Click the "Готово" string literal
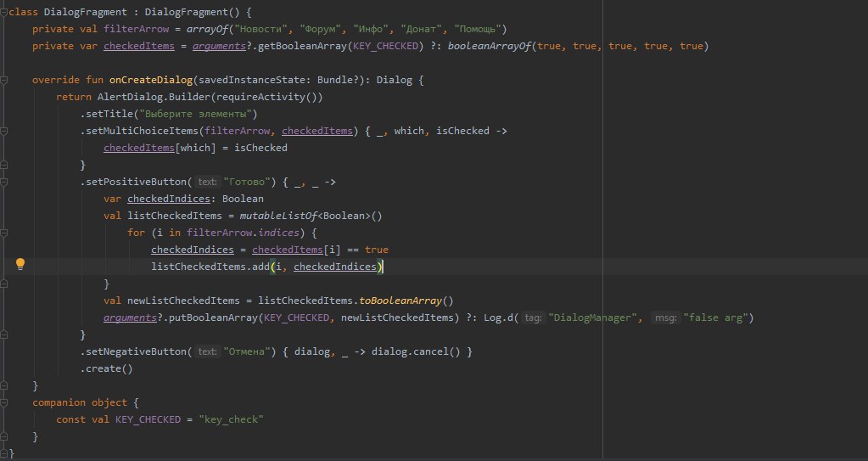Image resolution: width=868 pixels, height=461 pixels. 246,182
